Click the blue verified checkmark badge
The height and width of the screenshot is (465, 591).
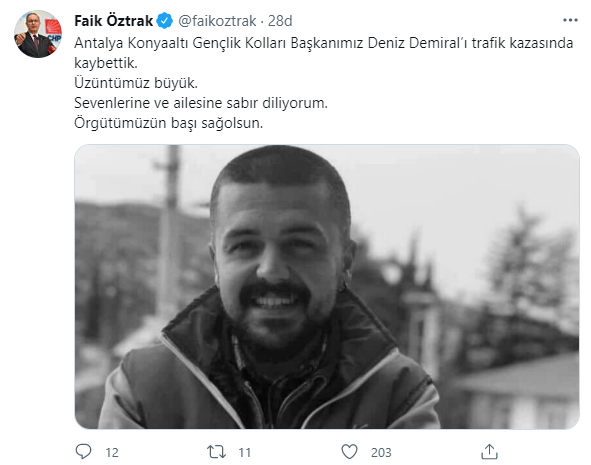click(165, 21)
